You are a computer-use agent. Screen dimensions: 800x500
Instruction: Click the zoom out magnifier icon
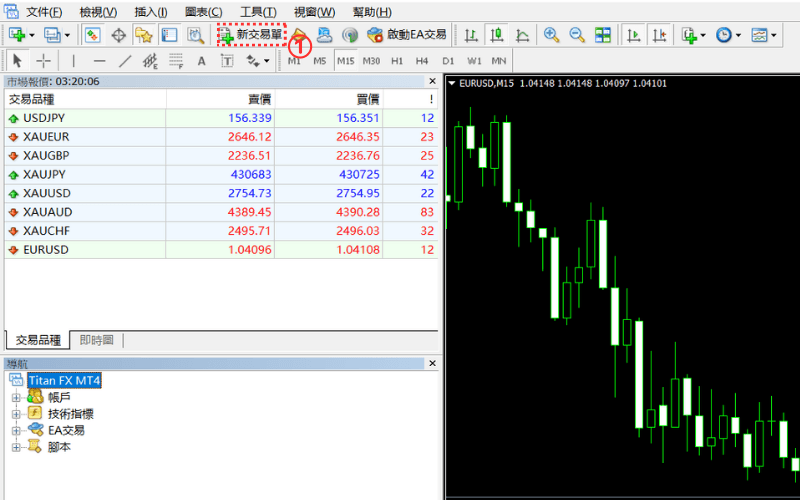[577, 35]
